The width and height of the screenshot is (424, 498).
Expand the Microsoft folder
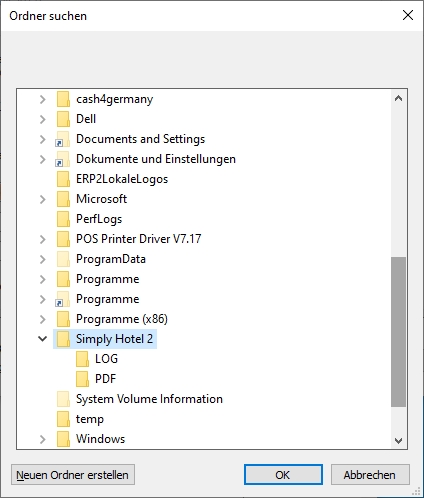(42, 199)
